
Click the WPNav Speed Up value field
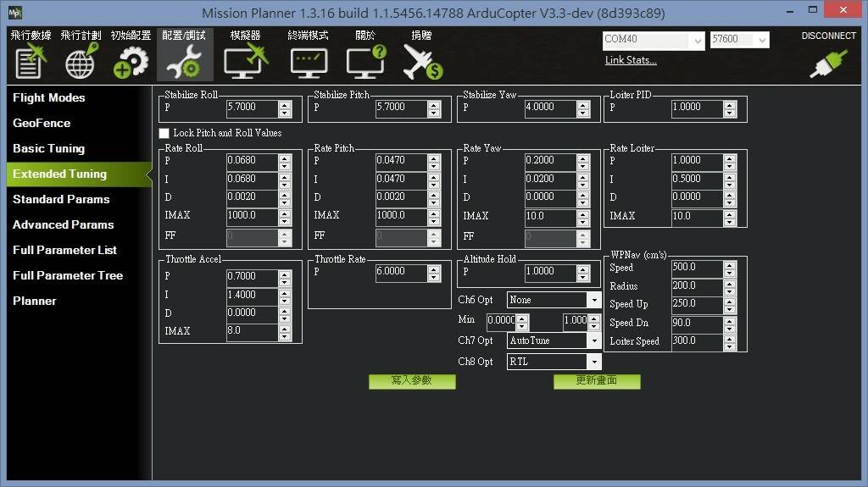tap(697, 304)
